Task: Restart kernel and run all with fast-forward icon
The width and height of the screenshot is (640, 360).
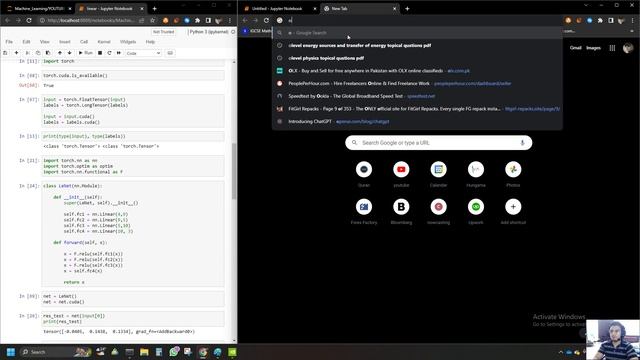Action: tap(119, 53)
